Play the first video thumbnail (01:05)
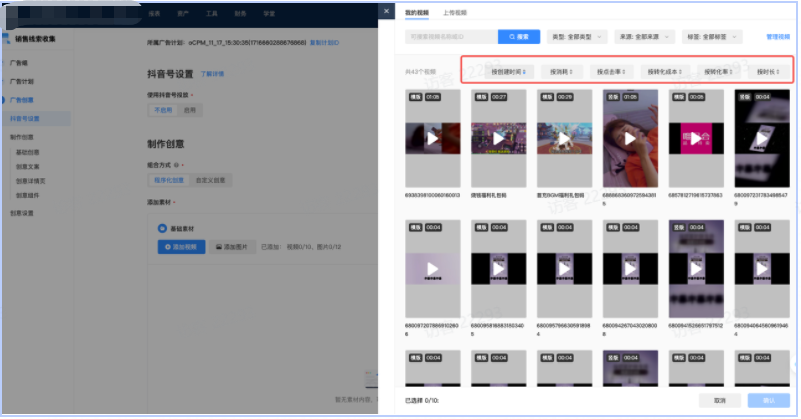The height and width of the screenshot is (419, 801). (431, 138)
